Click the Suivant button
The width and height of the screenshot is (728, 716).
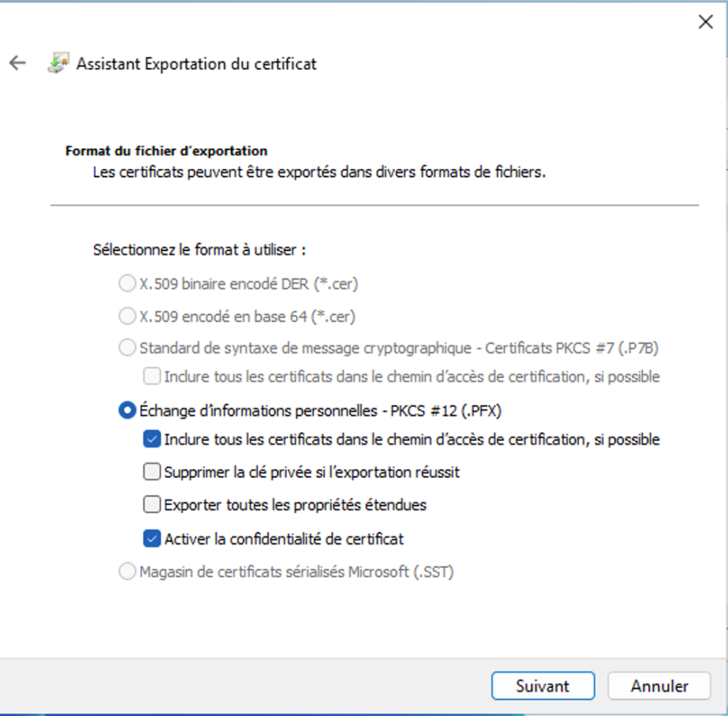pos(542,686)
